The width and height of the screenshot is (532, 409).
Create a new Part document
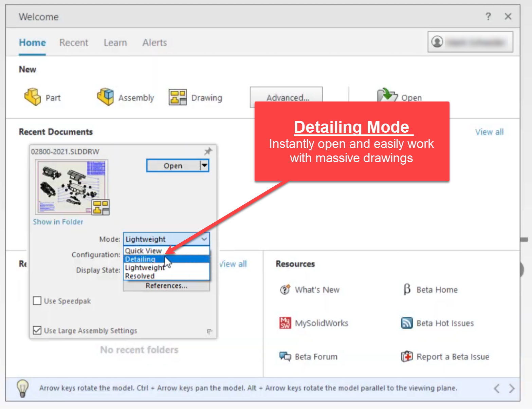coord(42,97)
